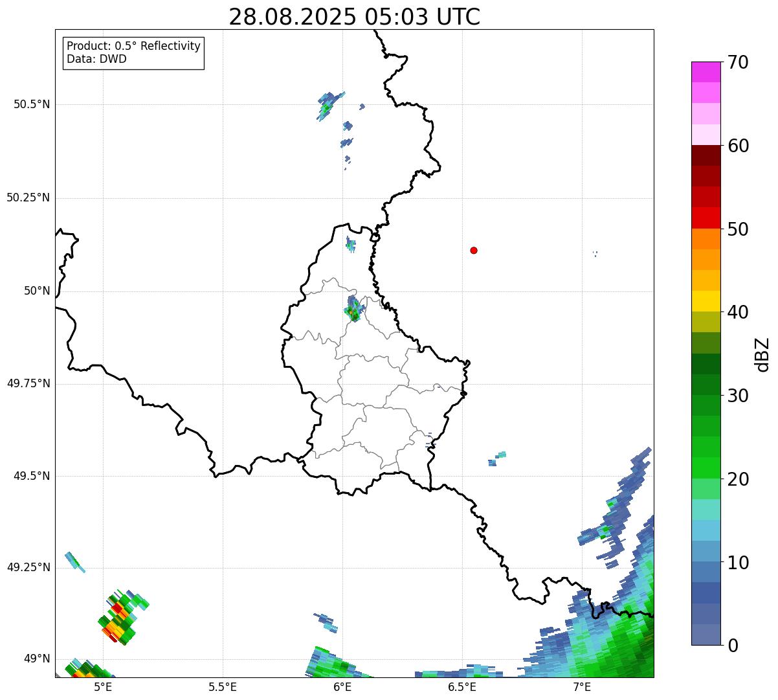The image size is (778, 700).
Task: Click the colorbar 30 tick label
Action: tap(738, 396)
